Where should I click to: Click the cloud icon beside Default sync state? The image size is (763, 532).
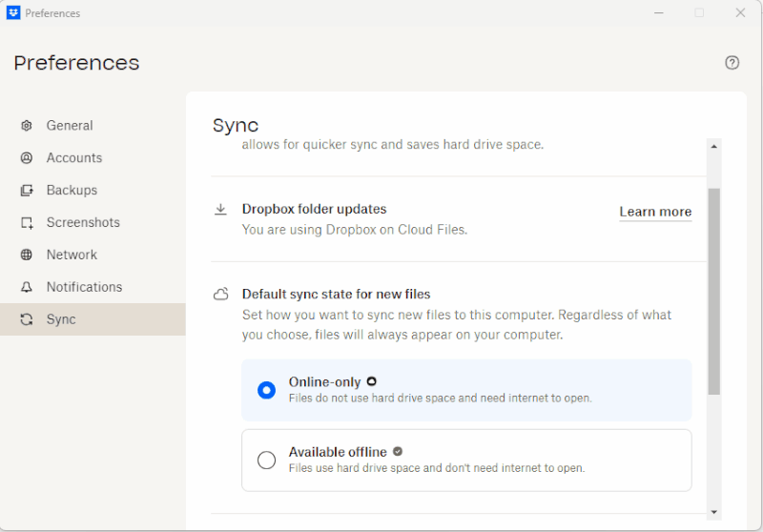click(x=221, y=295)
